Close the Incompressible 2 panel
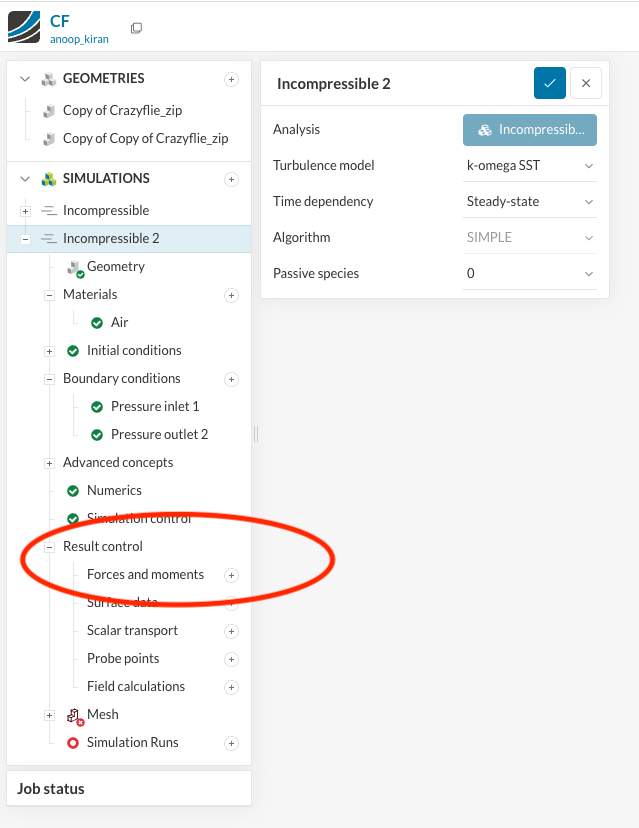Image resolution: width=639 pixels, height=828 pixels. pos(586,84)
